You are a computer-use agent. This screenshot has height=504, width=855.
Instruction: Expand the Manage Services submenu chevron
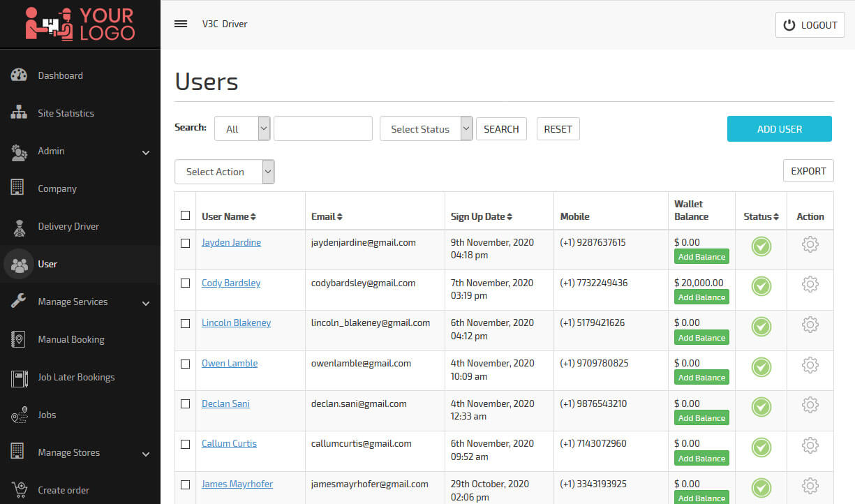click(x=146, y=303)
